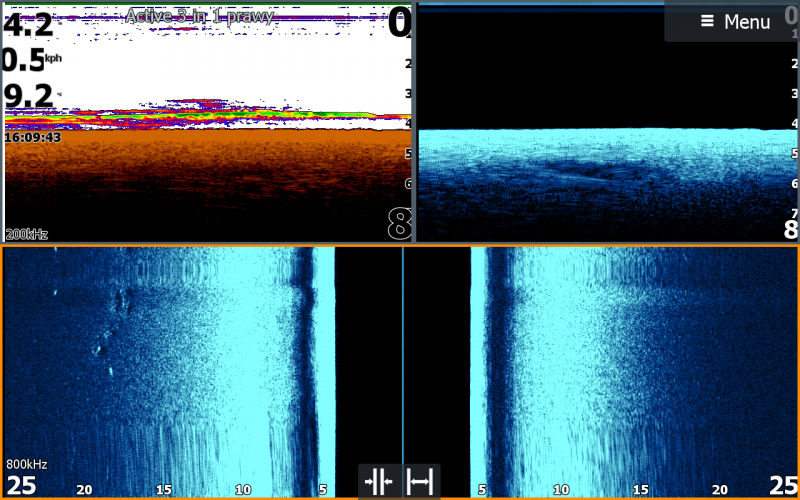Screen dimensions: 800x500
Task: Select the 800kHz frequency label
Action: click(x=27, y=465)
